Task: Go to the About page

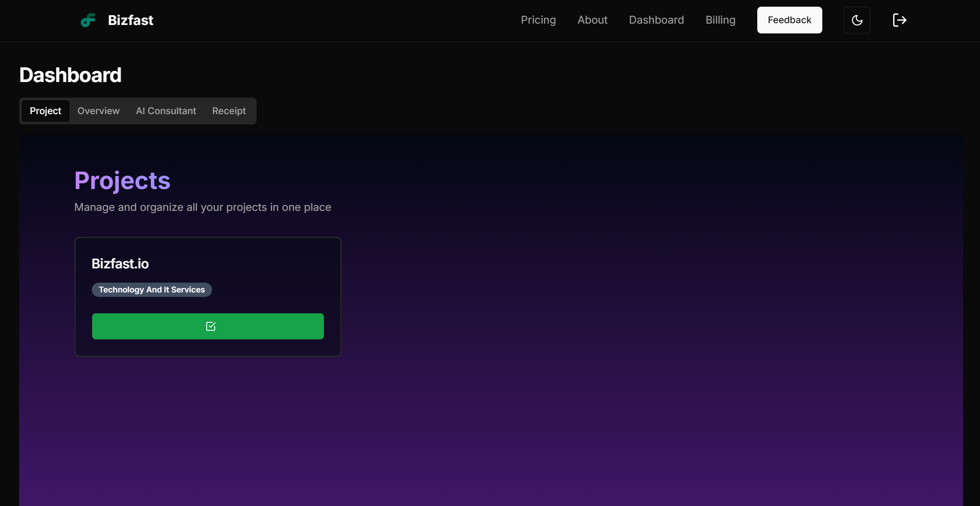Action: (x=592, y=20)
